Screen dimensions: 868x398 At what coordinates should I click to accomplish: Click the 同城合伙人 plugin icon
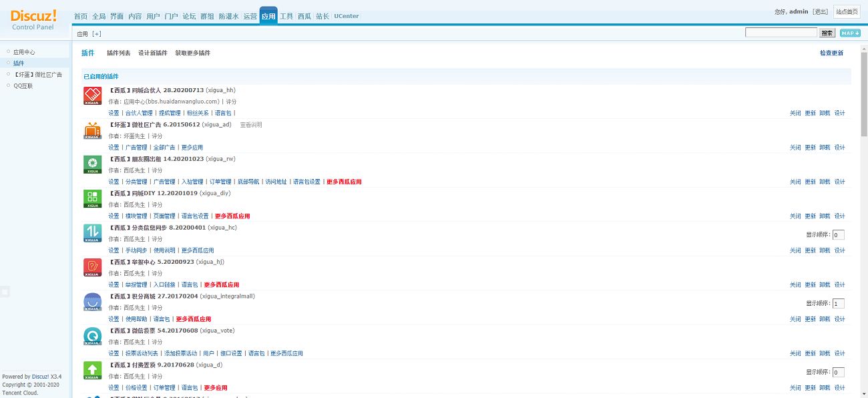coord(93,95)
